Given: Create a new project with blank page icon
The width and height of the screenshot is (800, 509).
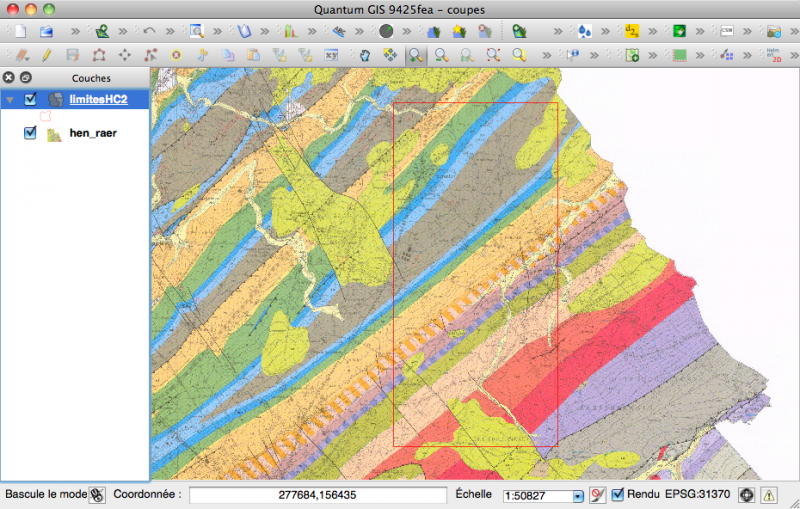Looking at the screenshot, I should 20,31.
